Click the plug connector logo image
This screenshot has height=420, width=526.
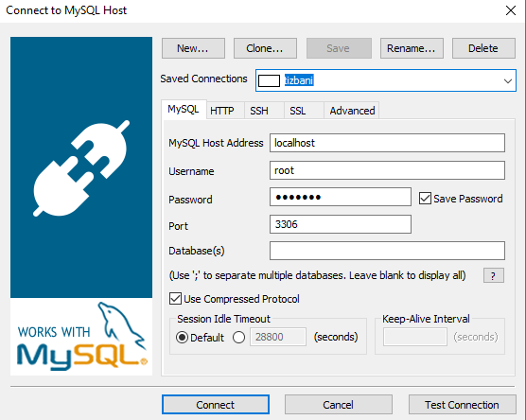click(81, 167)
